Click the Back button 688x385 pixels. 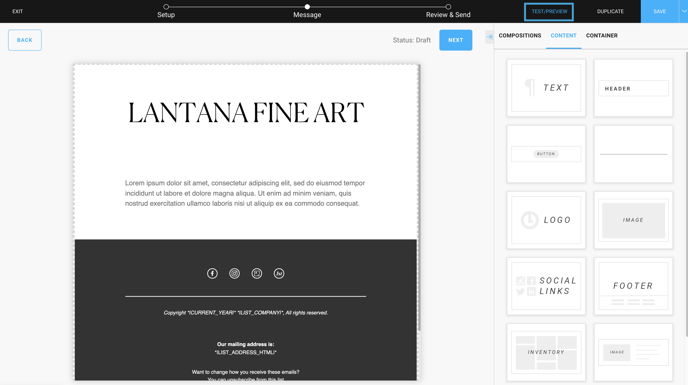25,40
